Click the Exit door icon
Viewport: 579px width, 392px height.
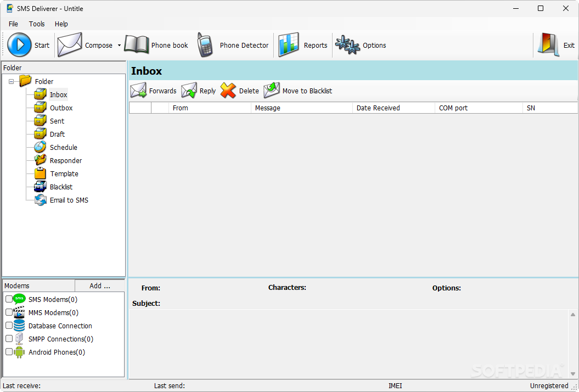[x=548, y=44]
